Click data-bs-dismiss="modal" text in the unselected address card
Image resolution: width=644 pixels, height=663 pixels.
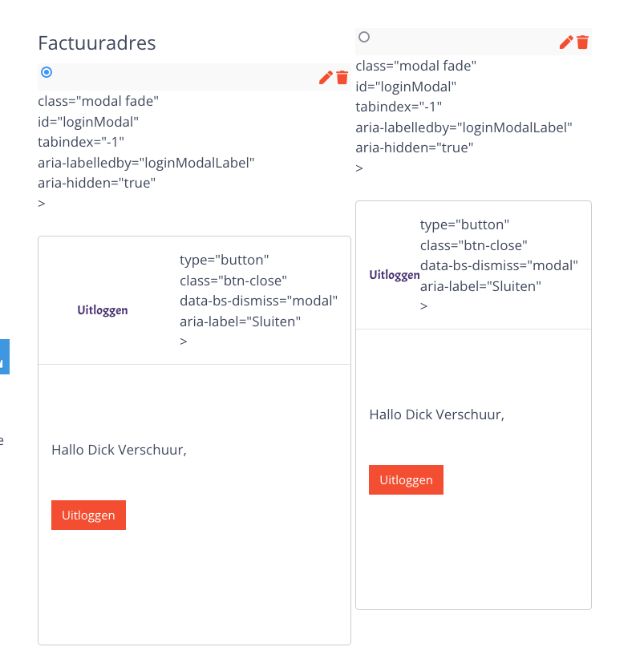(499, 265)
